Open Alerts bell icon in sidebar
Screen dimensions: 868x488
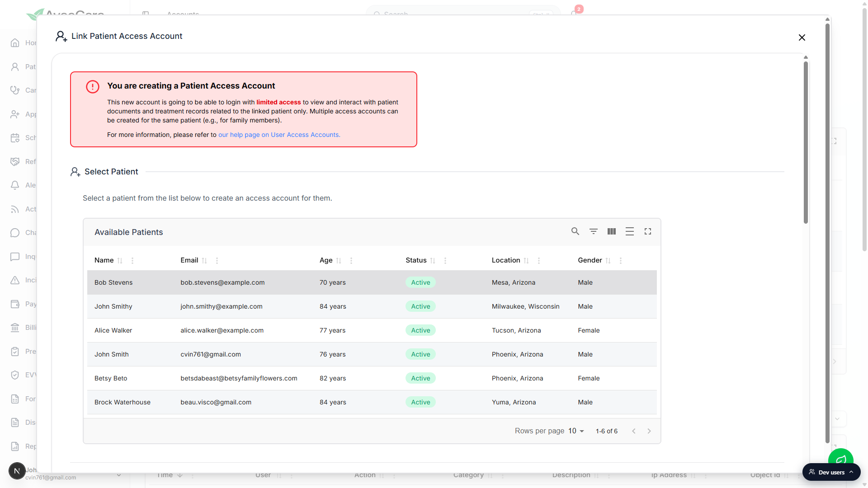(x=15, y=185)
